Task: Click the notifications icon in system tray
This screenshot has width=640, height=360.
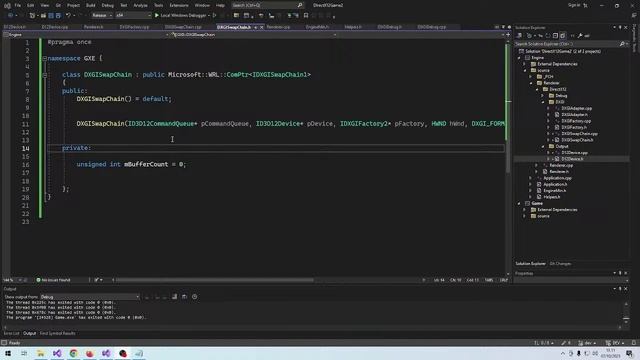Action: (x=630, y=353)
